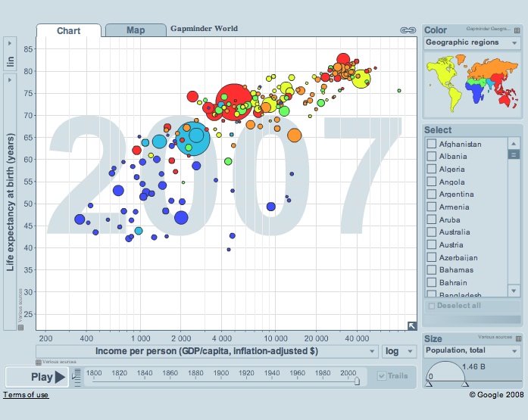
Task: Click the Deselect all checkbox
Action: click(x=431, y=306)
